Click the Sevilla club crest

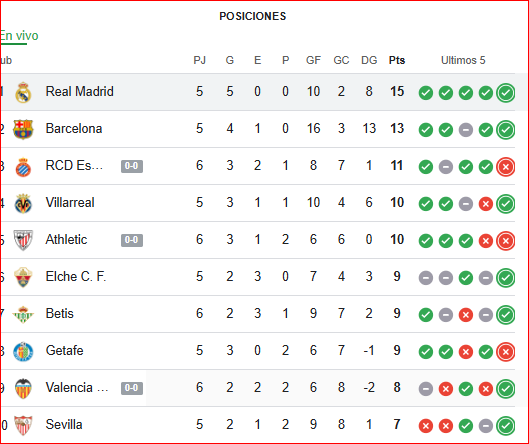23,425
